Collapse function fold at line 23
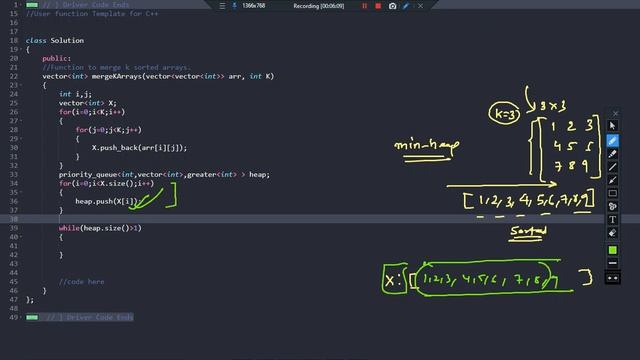This screenshot has width=640, height=360. [21, 85]
